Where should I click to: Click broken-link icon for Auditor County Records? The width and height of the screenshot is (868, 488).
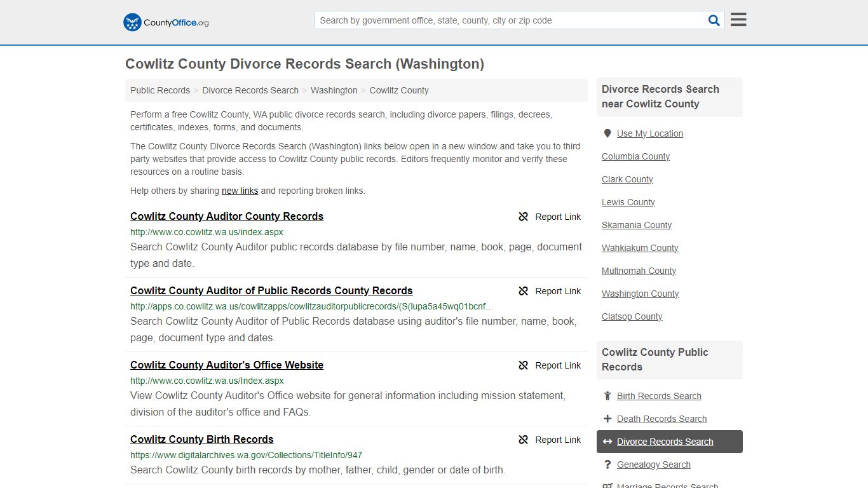click(524, 217)
